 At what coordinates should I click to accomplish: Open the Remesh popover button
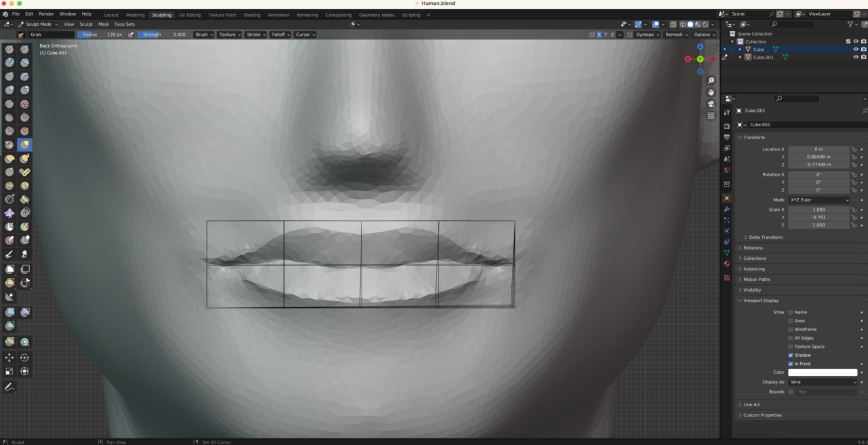pyautogui.click(x=676, y=35)
